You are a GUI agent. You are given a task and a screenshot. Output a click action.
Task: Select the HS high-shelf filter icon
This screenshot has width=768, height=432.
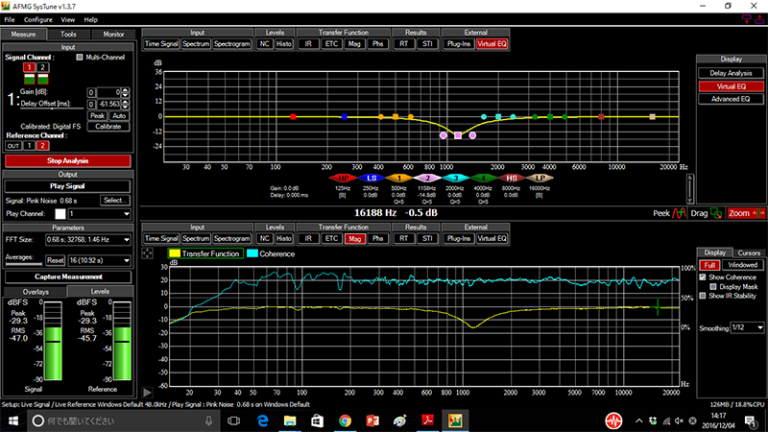[x=511, y=177]
